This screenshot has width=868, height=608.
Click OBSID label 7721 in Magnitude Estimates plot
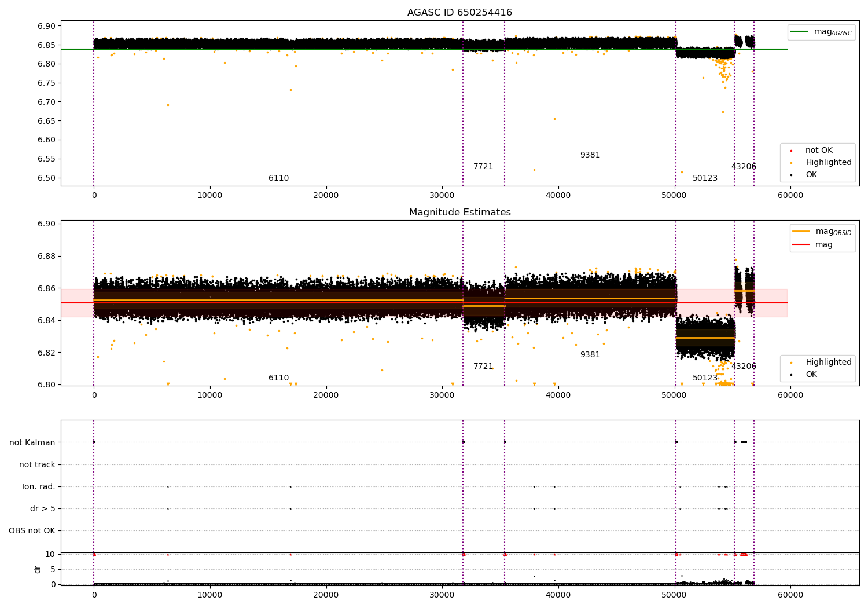(483, 367)
